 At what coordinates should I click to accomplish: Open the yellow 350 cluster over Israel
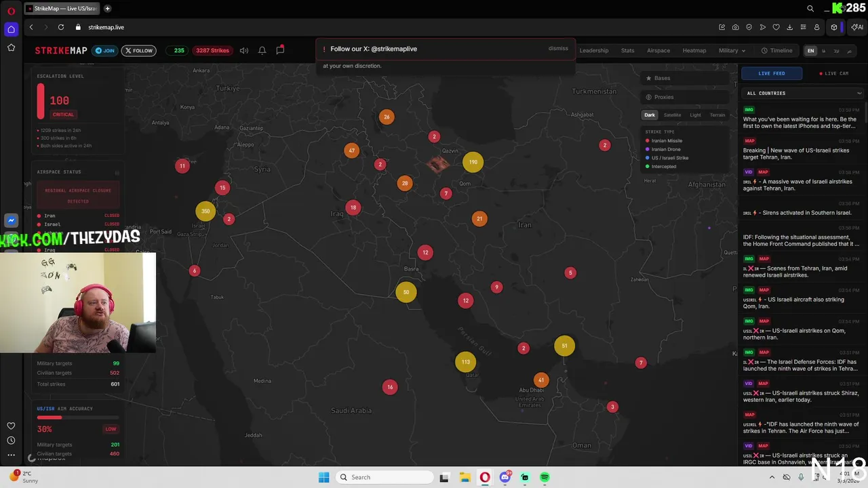pyautogui.click(x=205, y=211)
